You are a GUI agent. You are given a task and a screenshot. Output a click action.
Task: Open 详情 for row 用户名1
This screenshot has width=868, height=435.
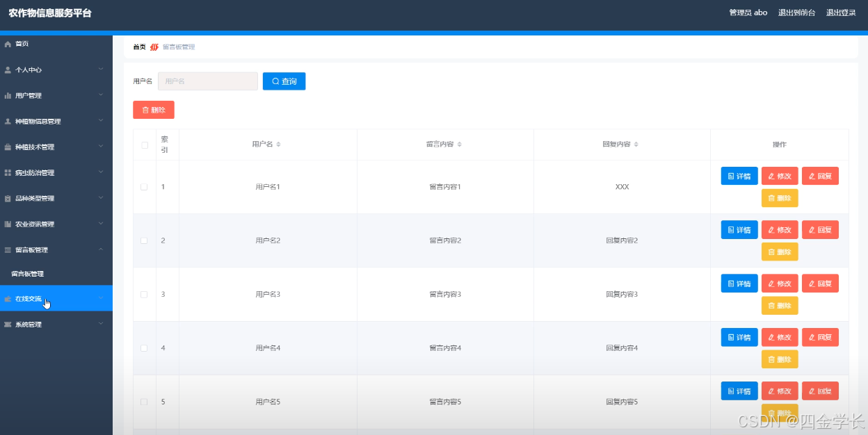(739, 176)
